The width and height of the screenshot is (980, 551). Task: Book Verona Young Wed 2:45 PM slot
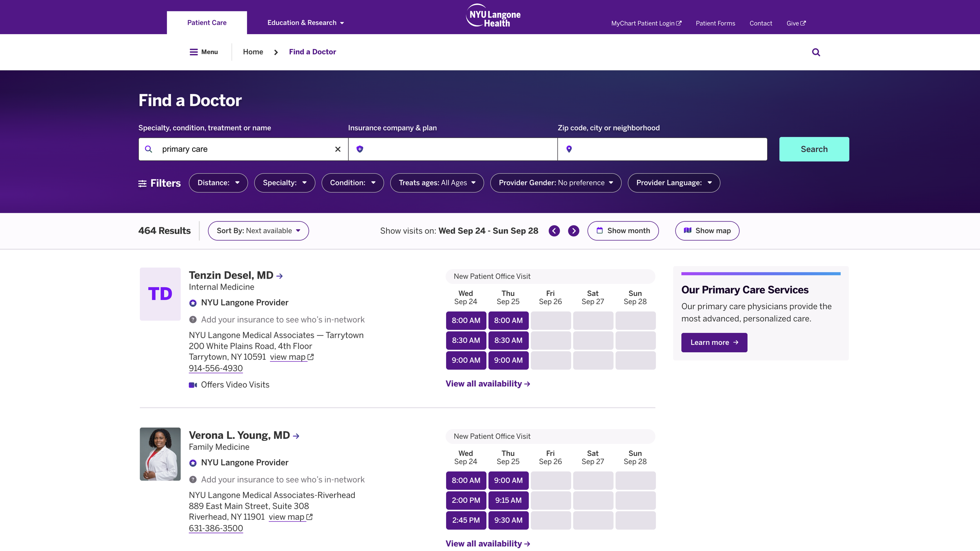coord(466,520)
